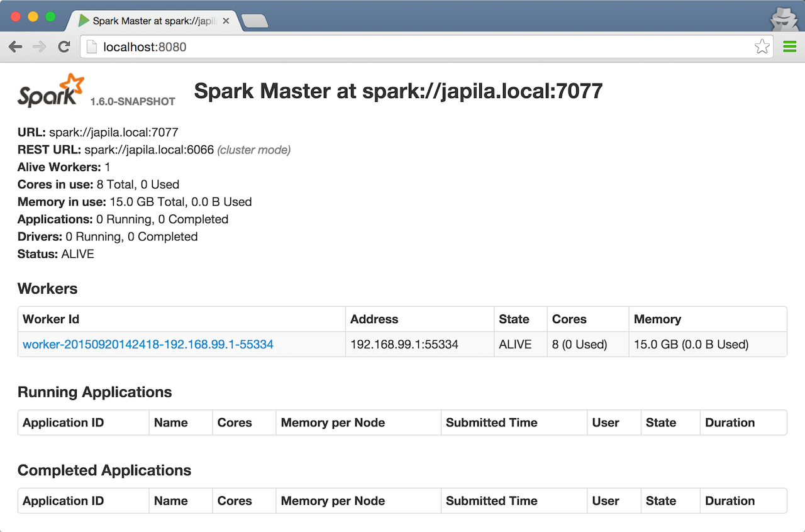
Task: Click the Memory column header in Workers table
Action: pos(657,319)
